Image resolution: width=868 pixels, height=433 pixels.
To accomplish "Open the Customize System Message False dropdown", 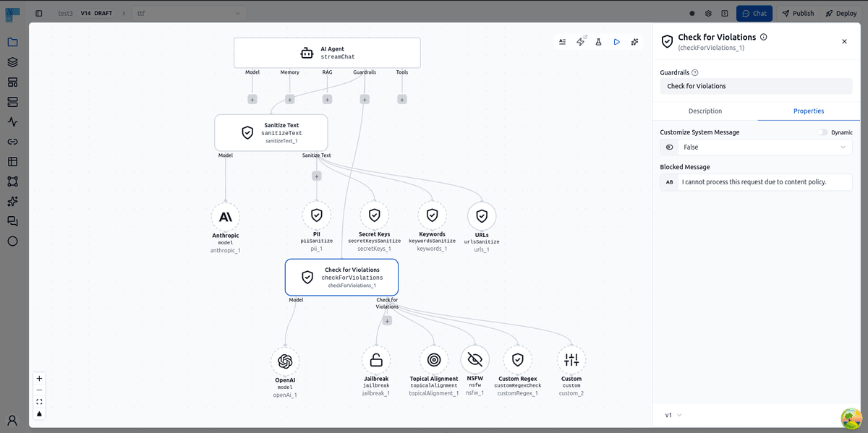I will click(x=756, y=147).
